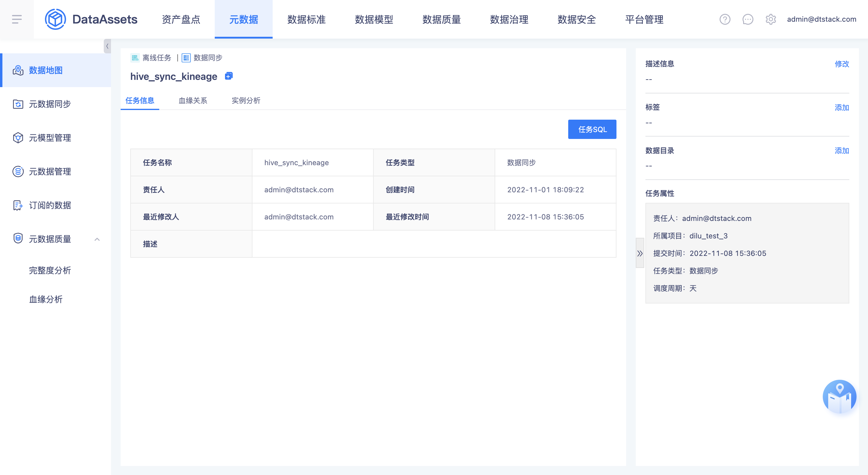Click the 元数据管理 database icon
The image size is (868, 475).
point(18,171)
